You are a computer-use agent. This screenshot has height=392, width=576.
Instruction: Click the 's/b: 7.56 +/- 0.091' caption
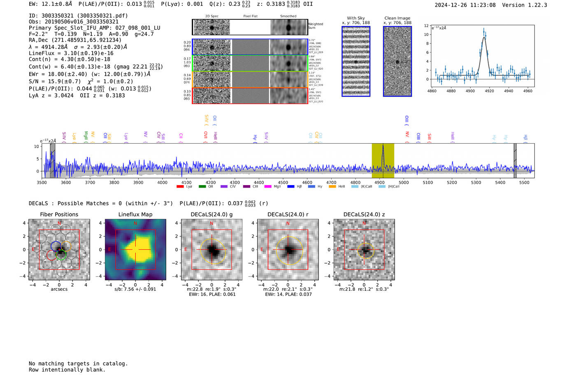pyautogui.click(x=135, y=289)
